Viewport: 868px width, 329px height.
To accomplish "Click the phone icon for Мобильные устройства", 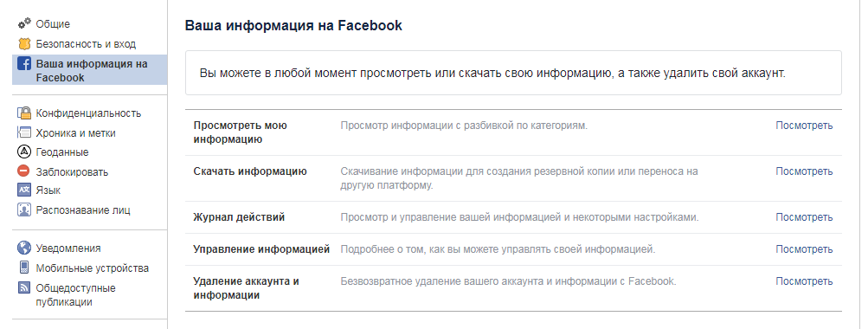I will (x=24, y=268).
